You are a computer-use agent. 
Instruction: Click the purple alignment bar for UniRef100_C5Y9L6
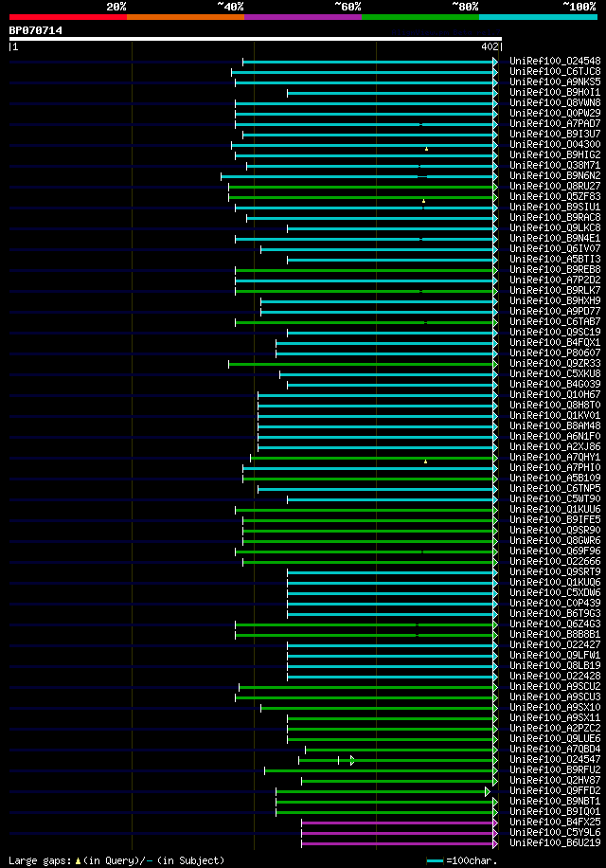pos(400,833)
